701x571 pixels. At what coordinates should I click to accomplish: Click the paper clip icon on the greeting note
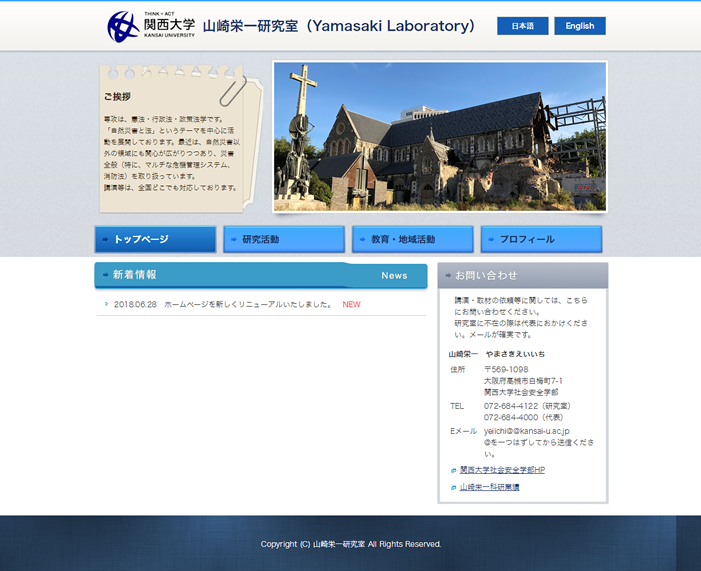coord(231,88)
